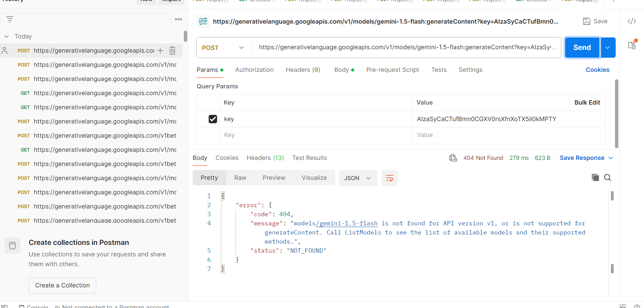Open the history filter icon
Screen dimensions: 644x308
(x=10, y=19)
